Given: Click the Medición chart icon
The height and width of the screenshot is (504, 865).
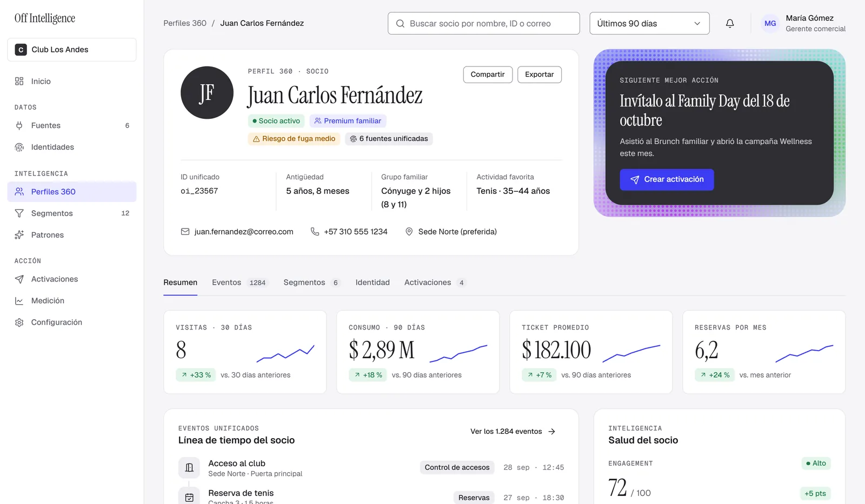Looking at the screenshot, I should pyautogui.click(x=19, y=301).
